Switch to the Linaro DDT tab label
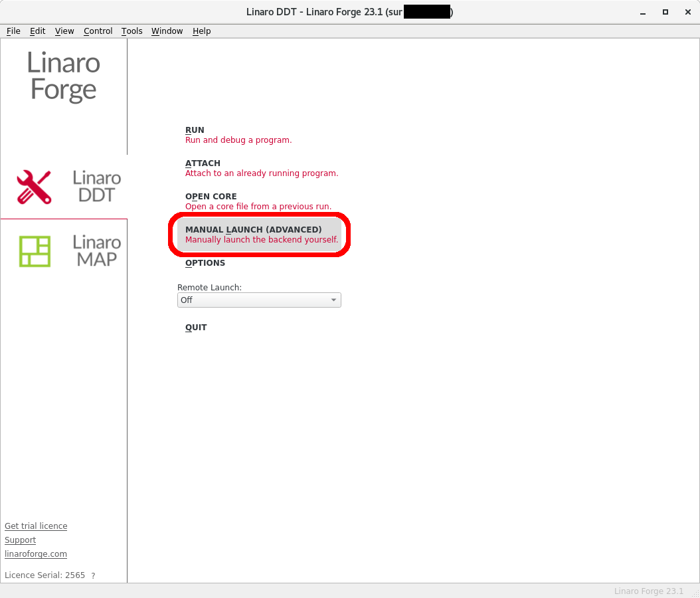Screen dimensions: 700x598 point(96,186)
